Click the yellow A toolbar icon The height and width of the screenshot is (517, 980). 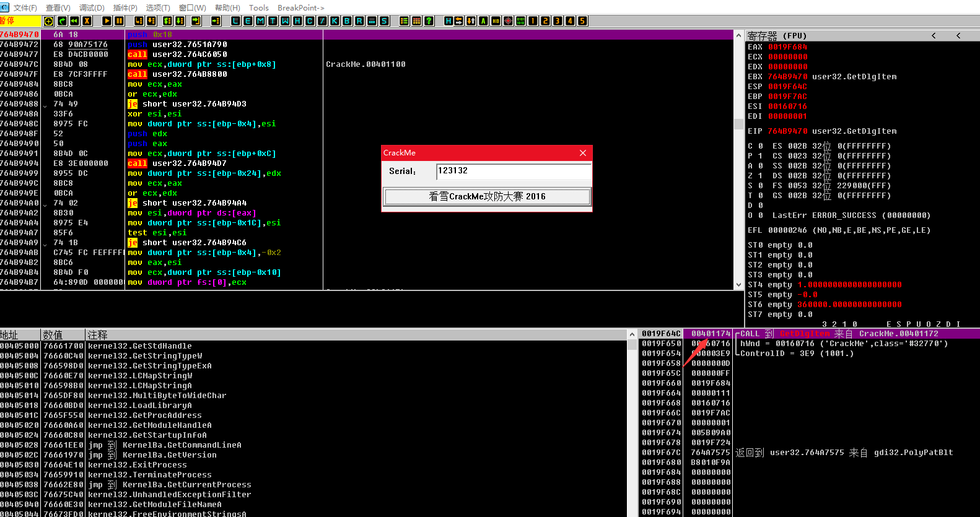(483, 21)
